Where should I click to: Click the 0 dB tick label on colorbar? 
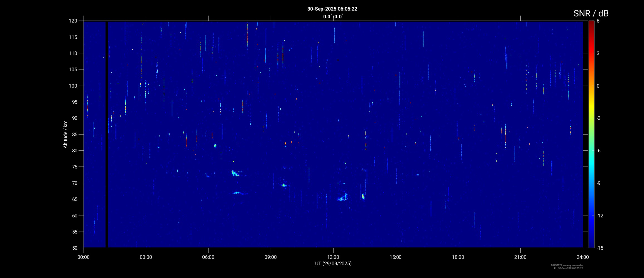tap(598, 86)
